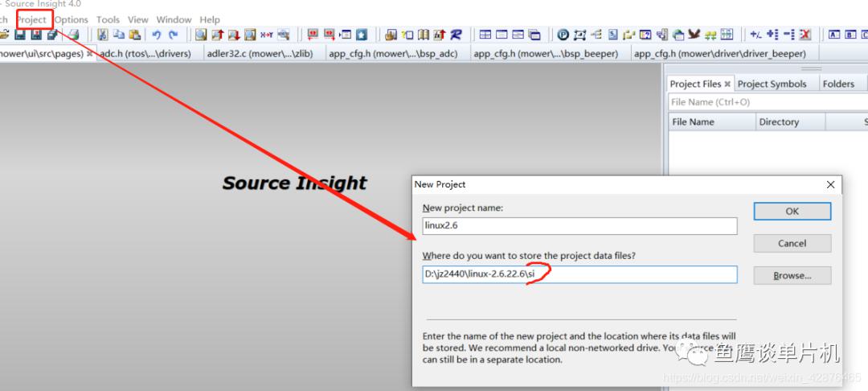This screenshot has width=868, height=391.
Task: Open the Tools menu
Action: pyautogui.click(x=108, y=19)
